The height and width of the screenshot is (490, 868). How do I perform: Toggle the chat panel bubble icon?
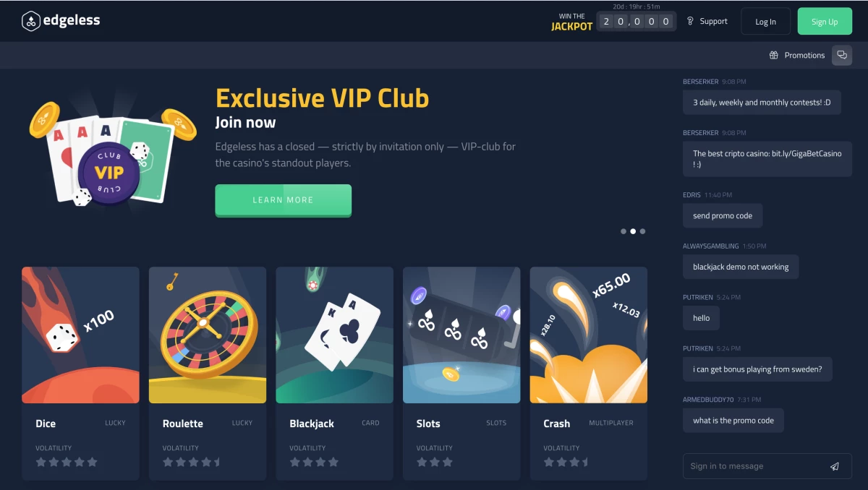[842, 55]
